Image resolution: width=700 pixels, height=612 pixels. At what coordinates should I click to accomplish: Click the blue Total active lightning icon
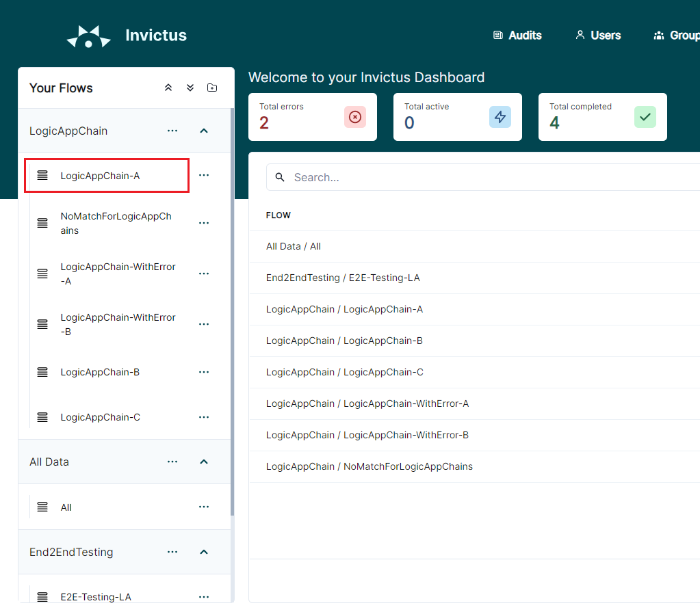coord(500,117)
